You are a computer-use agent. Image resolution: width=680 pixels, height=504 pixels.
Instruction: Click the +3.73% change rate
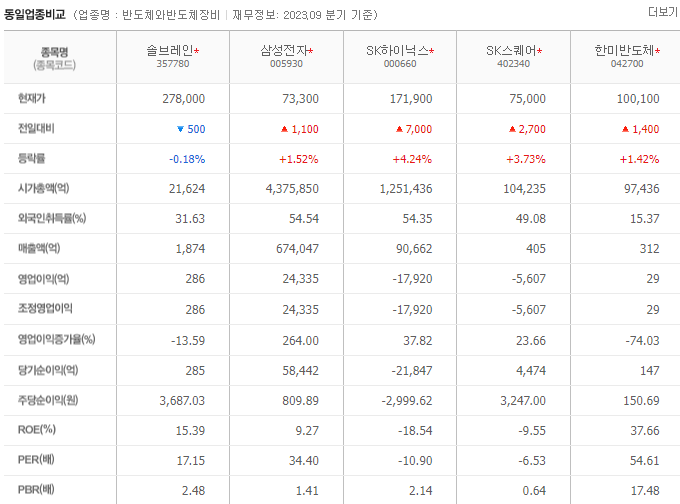pos(526,159)
